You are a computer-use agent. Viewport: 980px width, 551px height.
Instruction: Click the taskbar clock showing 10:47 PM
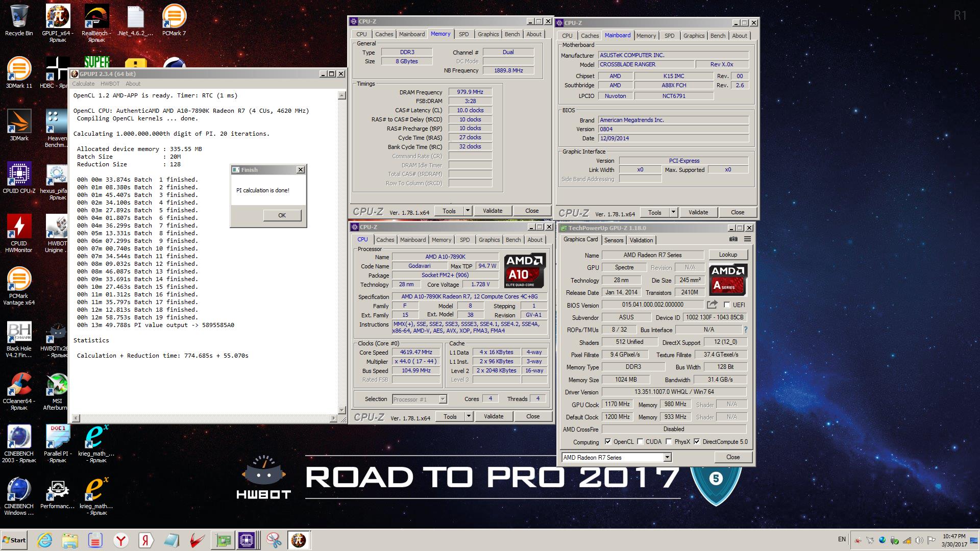pyautogui.click(x=954, y=540)
